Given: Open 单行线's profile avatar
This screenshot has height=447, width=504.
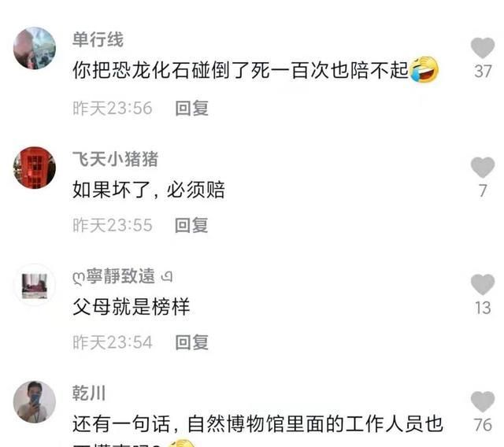Looking at the screenshot, I should (x=35, y=48).
